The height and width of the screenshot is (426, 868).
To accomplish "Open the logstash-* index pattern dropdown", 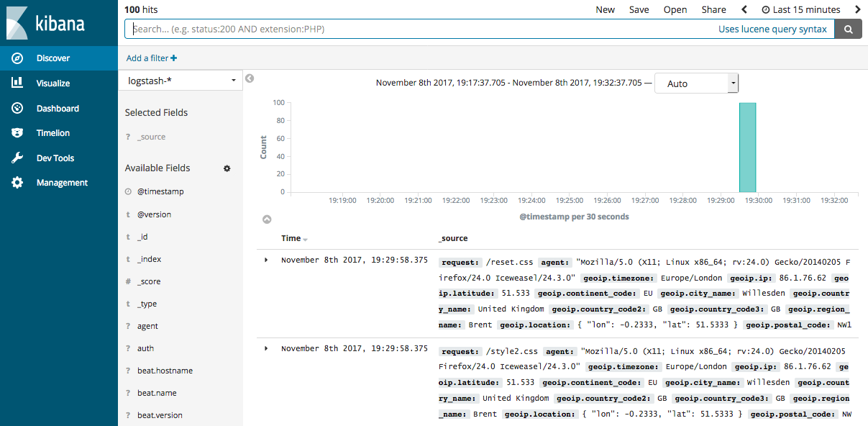I will (180, 80).
